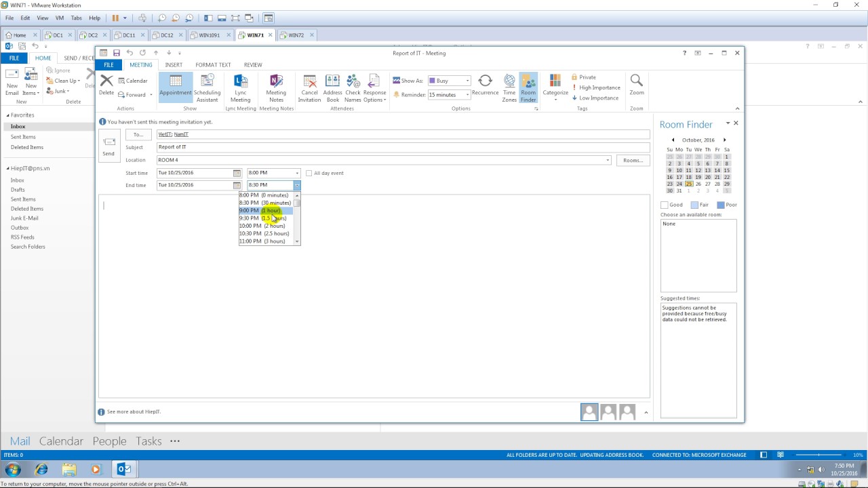This screenshot has height=488, width=868.
Task: Click the Zoom magnifier icon
Action: pyautogui.click(x=636, y=81)
